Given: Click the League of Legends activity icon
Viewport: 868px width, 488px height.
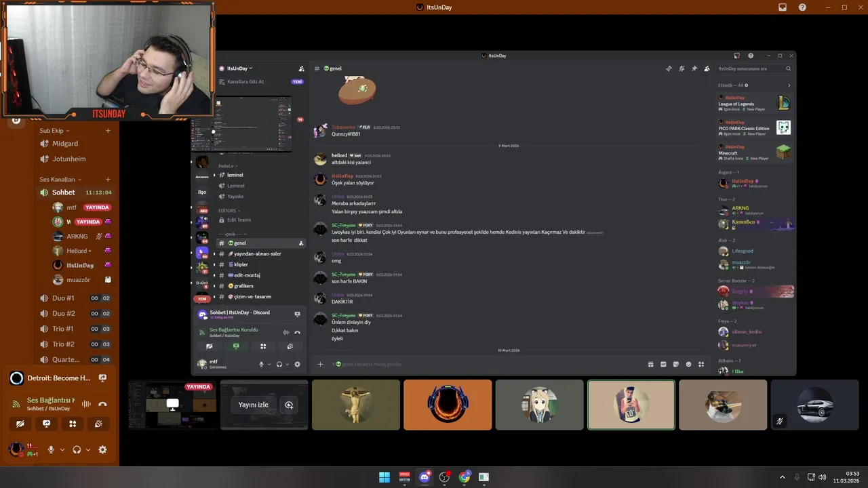Looking at the screenshot, I should point(783,104).
